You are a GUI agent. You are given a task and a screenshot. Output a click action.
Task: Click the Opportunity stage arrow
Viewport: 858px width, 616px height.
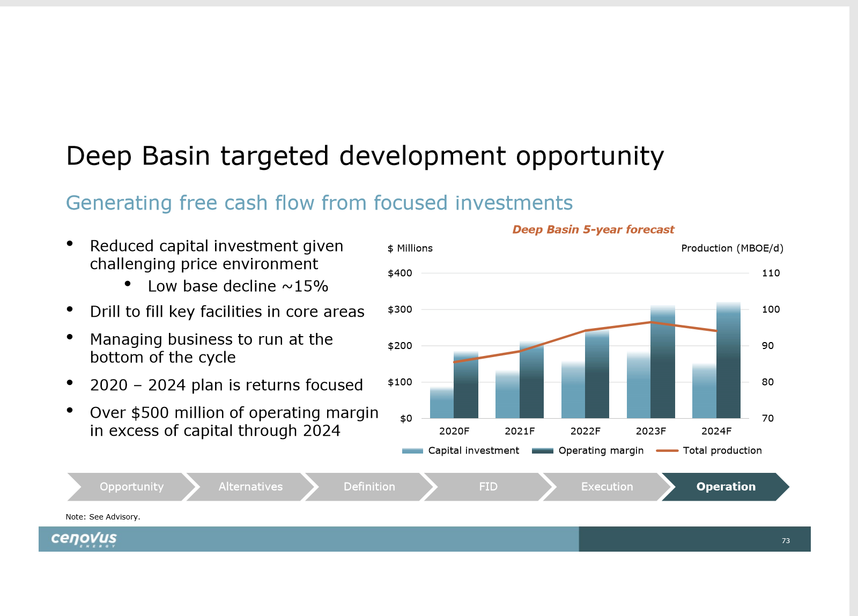tap(131, 487)
